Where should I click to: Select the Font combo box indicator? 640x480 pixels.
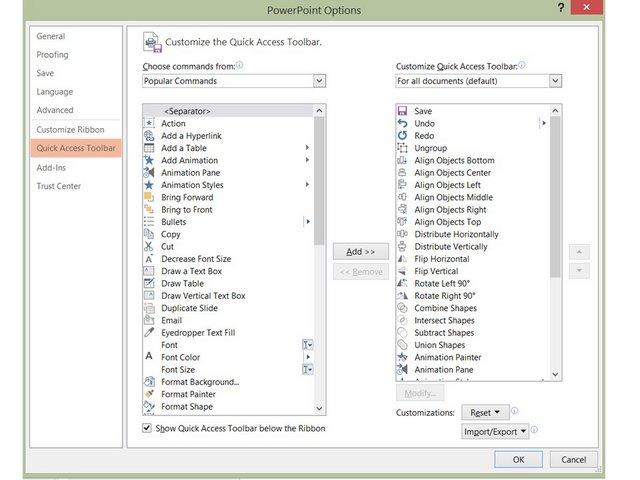click(307, 345)
